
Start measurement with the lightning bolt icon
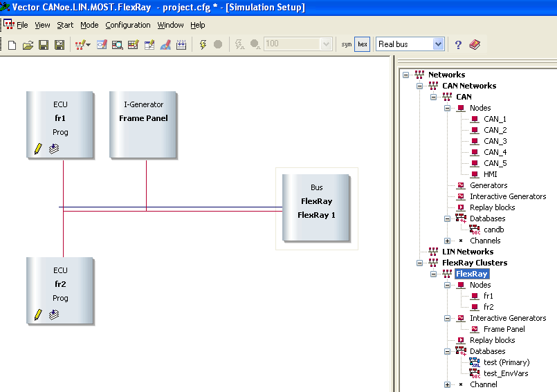click(203, 45)
